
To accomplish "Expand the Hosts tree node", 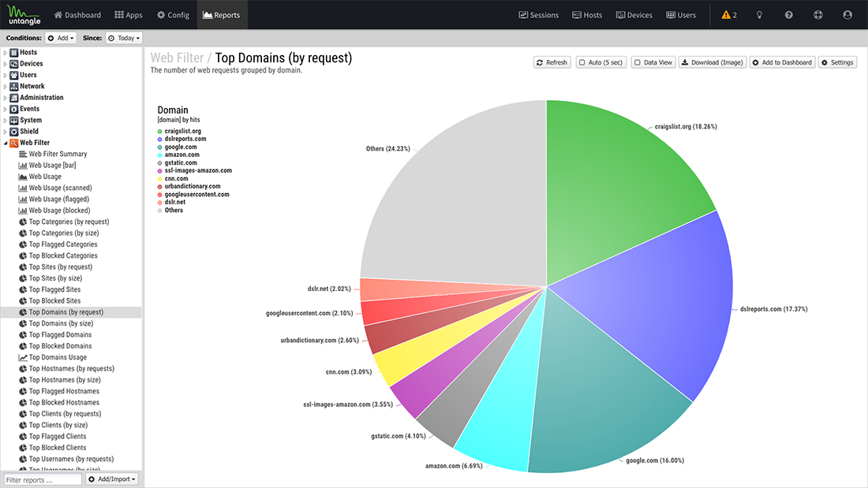I will tap(6, 53).
